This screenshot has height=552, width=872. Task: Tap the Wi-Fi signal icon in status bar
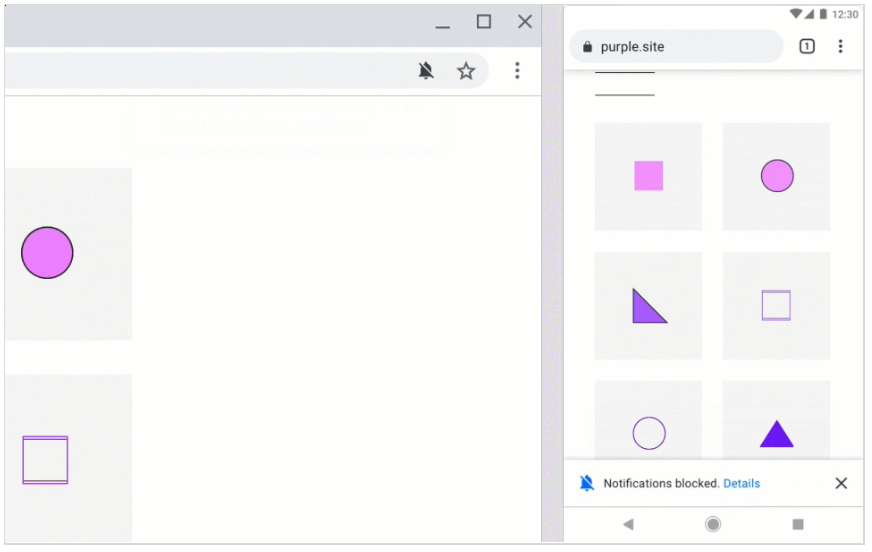coord(796,14)
